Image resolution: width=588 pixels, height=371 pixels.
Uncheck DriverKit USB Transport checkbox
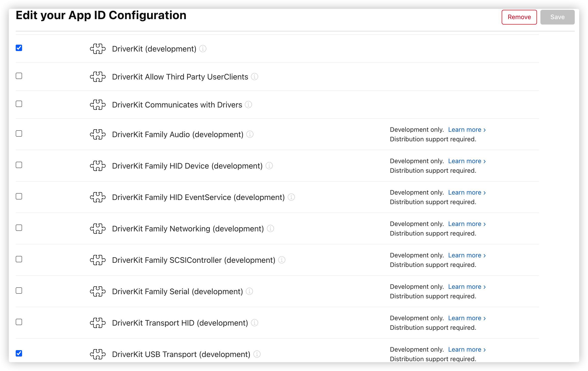click(19, 353)
